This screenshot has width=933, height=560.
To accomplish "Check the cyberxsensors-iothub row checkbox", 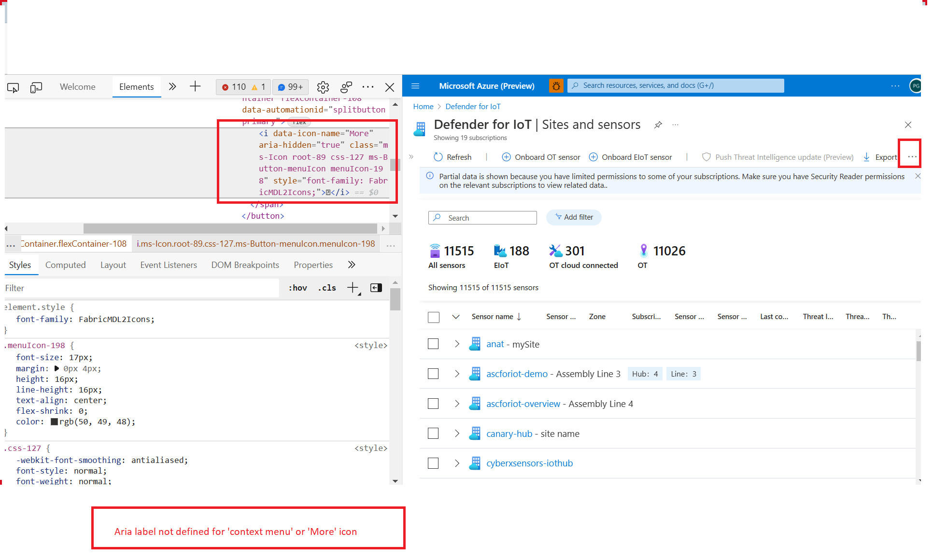I will click(433, 464).
